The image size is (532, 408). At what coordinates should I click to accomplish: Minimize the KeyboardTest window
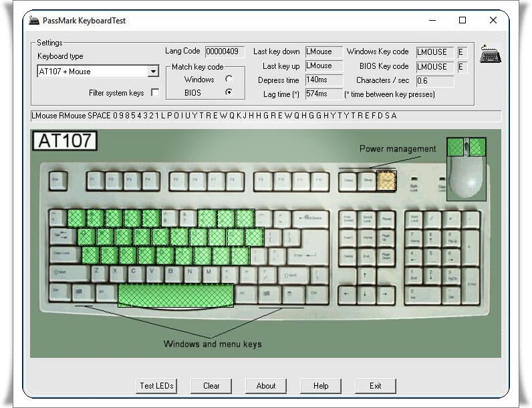click(432, 20)
